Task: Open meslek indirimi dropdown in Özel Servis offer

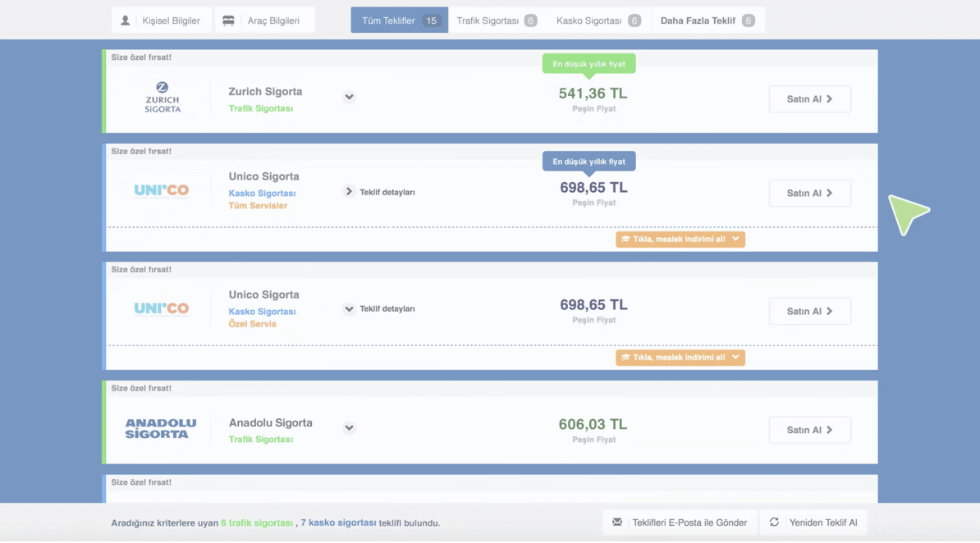Action: [x=680, y=358]
